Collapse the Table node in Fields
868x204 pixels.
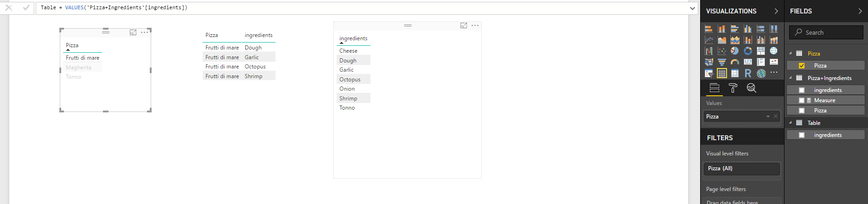(791, 123)
